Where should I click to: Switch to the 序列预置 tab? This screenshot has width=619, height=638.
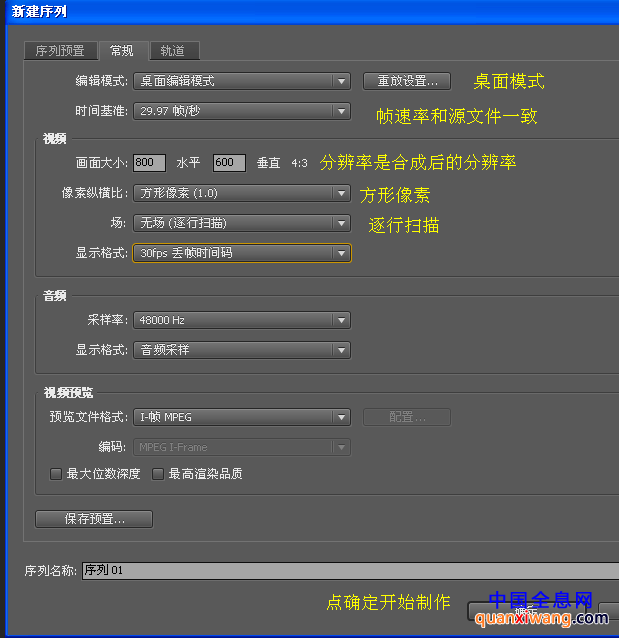coord(60,51)
